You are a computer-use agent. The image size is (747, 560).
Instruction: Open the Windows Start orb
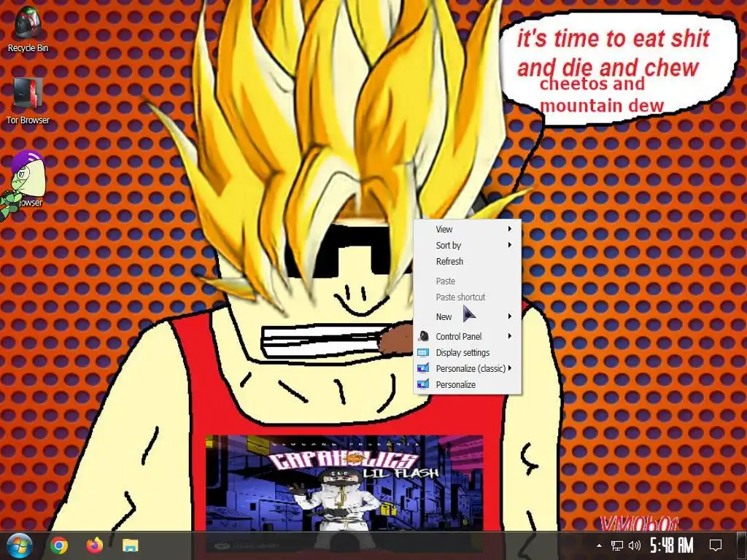19,545
